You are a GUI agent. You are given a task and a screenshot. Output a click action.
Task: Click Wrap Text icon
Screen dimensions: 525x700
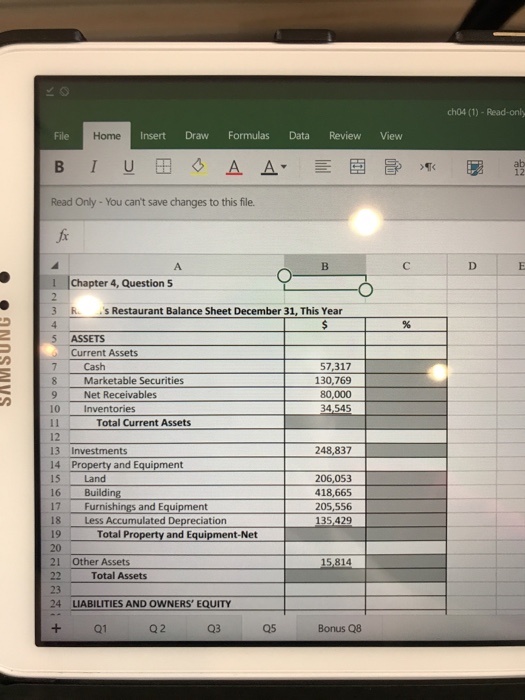pyautogui.click(x=393, y=167)
